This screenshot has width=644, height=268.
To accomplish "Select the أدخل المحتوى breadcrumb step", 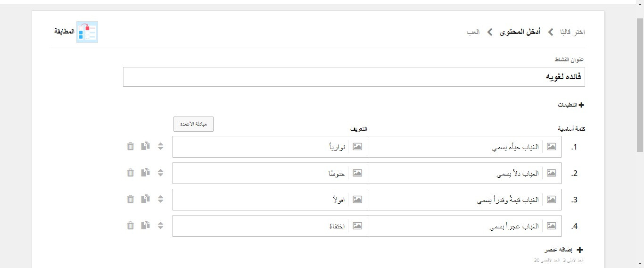I will pyautogui.click(x=520, y=32).
